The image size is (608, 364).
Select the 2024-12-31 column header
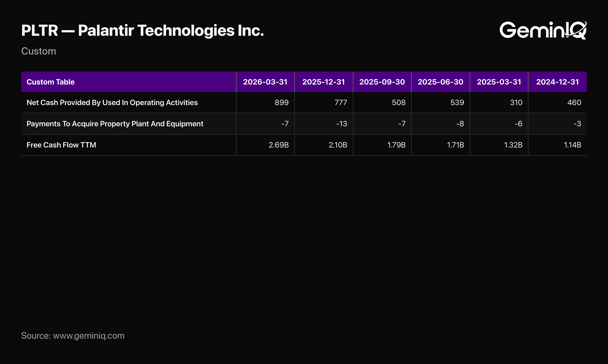(557, 82)
